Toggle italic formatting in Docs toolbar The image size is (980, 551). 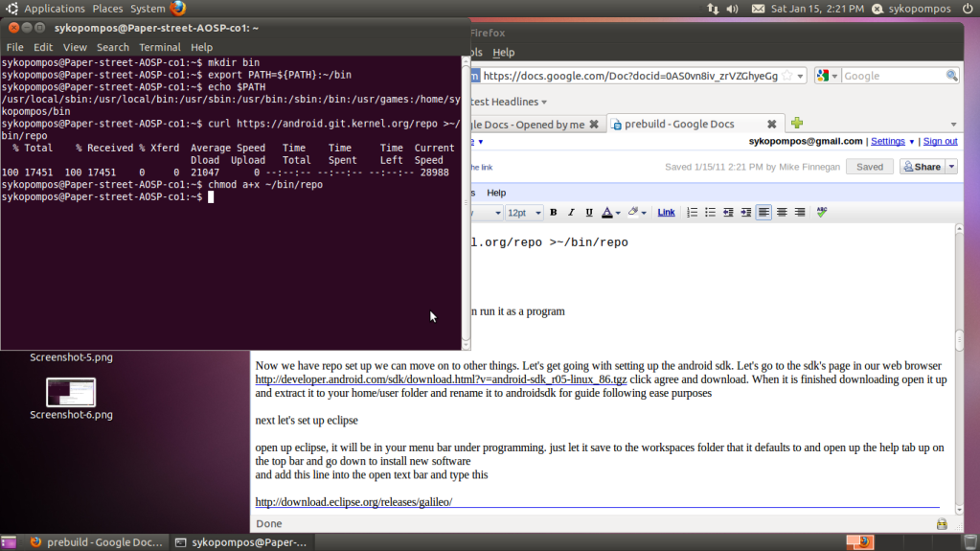[x=571, y=213]
